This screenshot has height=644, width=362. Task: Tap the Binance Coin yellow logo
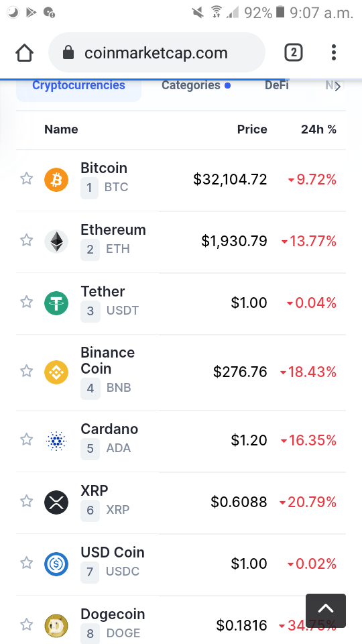[56, 372]
